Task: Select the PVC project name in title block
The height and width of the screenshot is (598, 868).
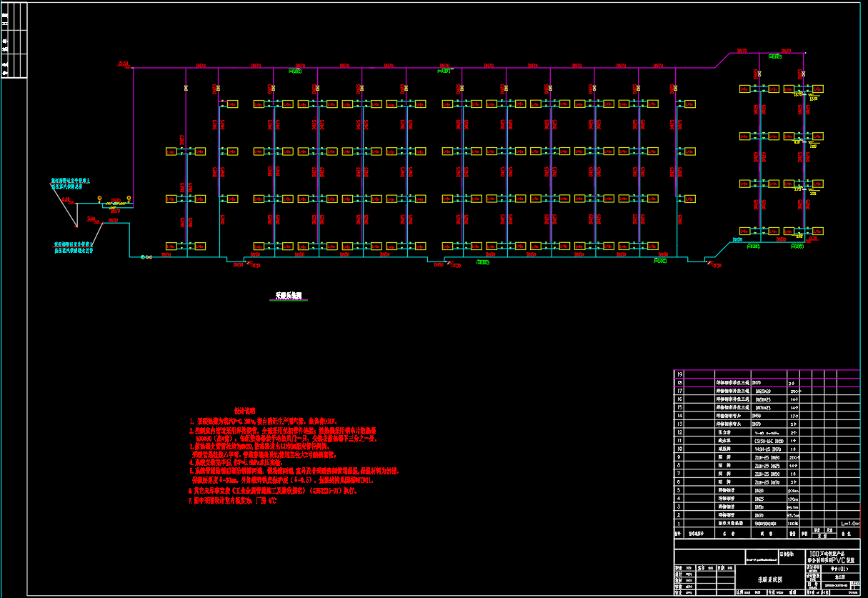Action: pos(832,557)
